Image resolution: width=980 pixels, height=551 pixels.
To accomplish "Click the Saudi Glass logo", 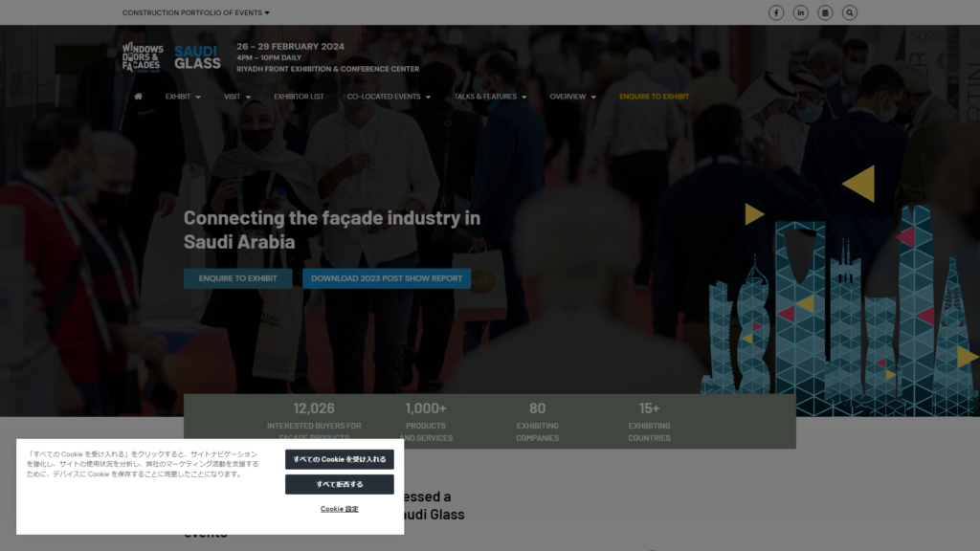I will click(197, 57).
